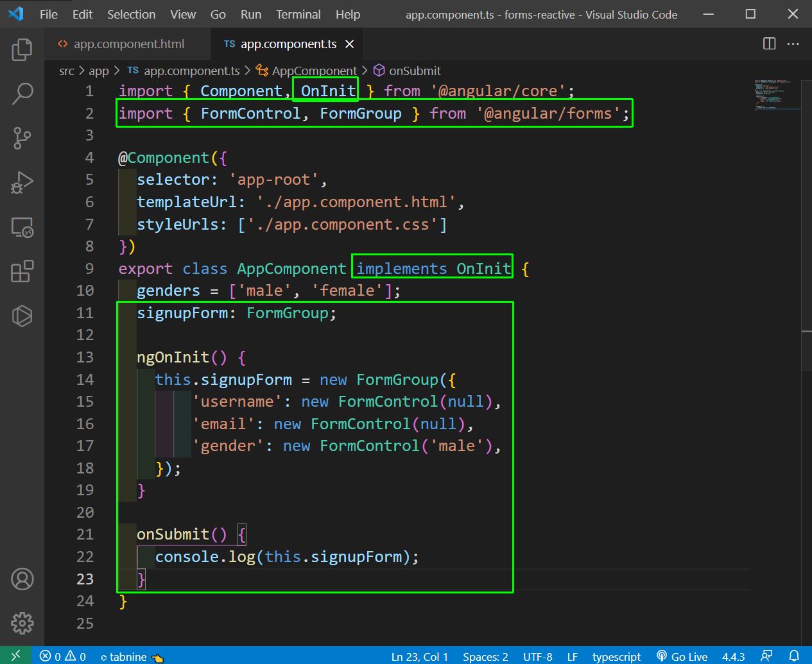Open problems panel via errors and warnings count

pos(63,656)
